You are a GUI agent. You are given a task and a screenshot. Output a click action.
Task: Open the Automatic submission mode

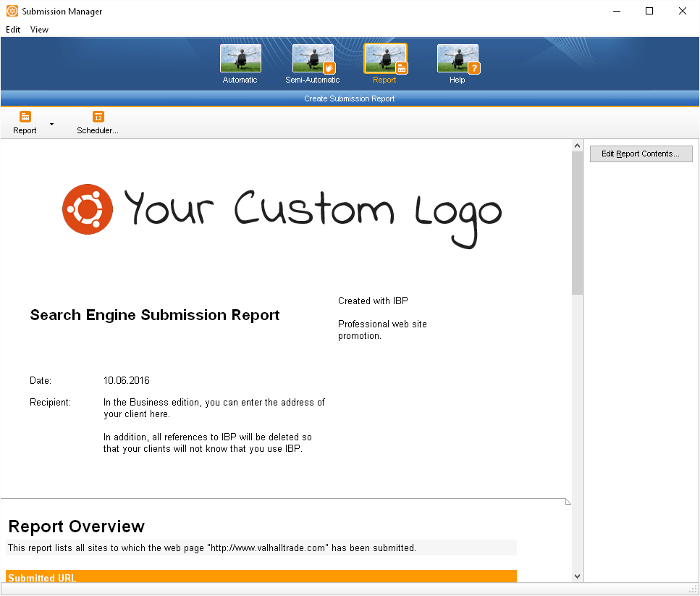[240, 59]
